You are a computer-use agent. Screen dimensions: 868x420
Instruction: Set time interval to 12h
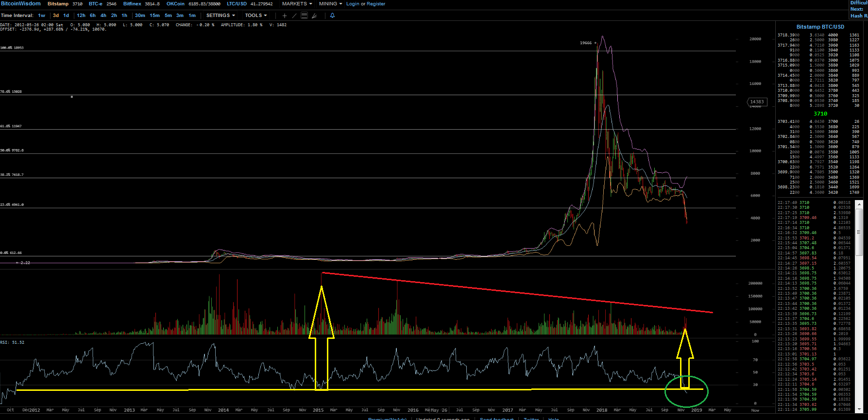81,16
